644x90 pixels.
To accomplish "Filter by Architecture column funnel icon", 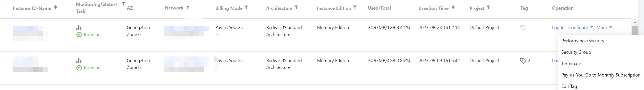I will pyautogui.click(x=296, y=7).
